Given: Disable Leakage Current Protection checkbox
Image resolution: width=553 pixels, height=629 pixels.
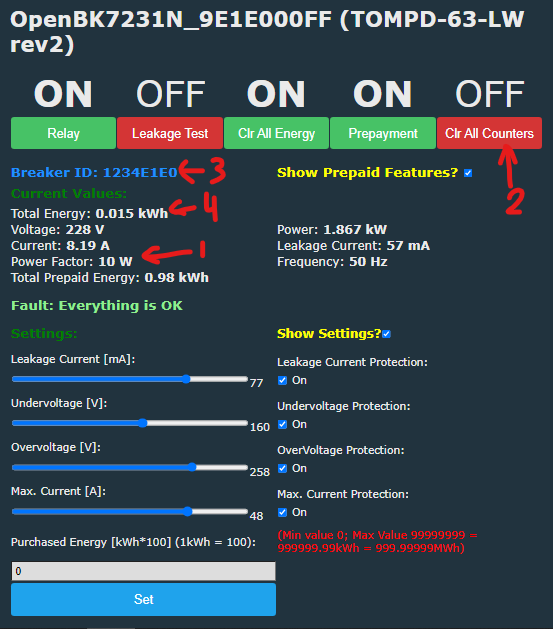Looking at the screenshot, I should pos(282,380).
